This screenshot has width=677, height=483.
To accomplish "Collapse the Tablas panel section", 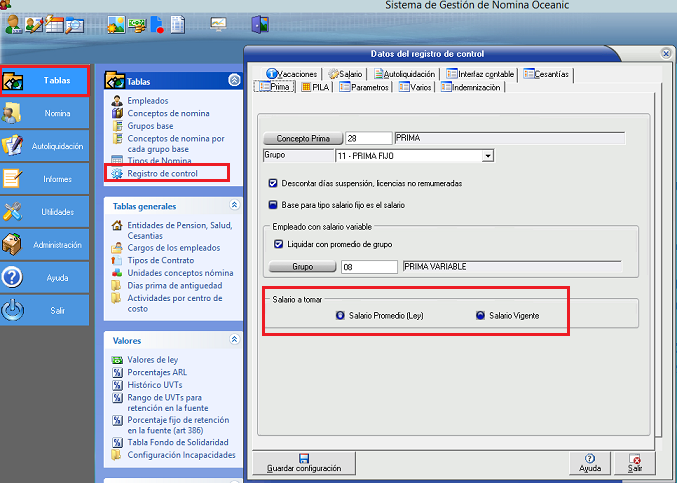I will 234,80.
